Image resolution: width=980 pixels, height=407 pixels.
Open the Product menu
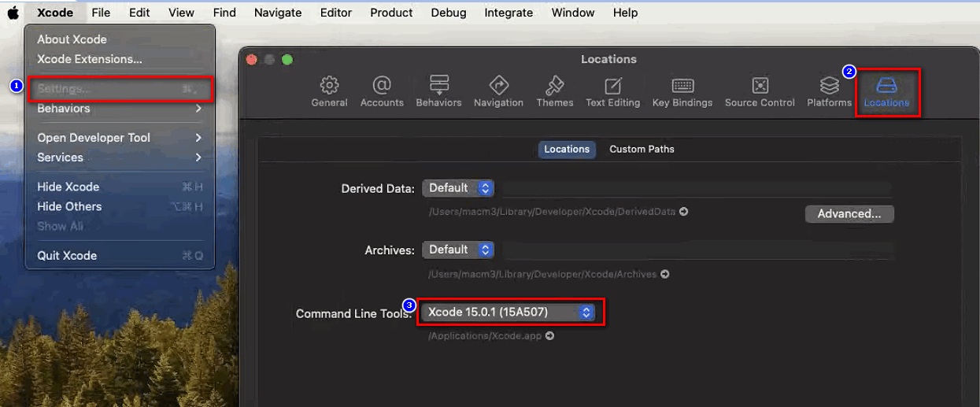(391, 13)
